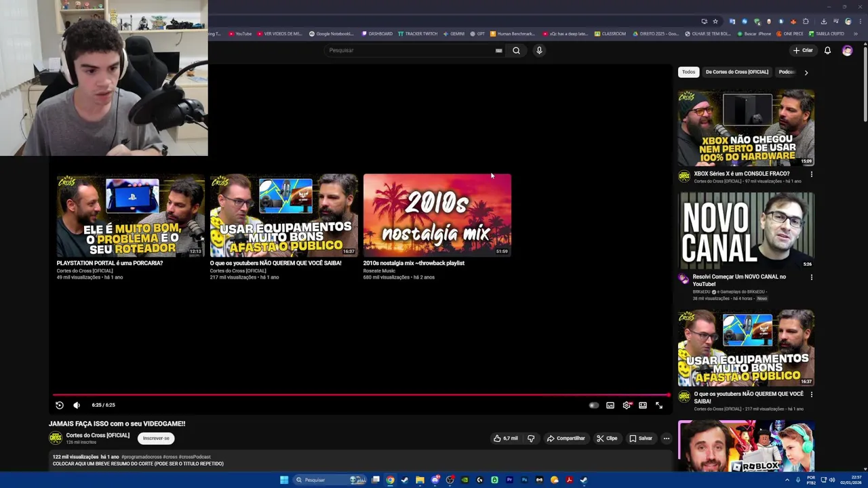Mute the video with the speaker icon
868x488 pixels.
point(77,405)
